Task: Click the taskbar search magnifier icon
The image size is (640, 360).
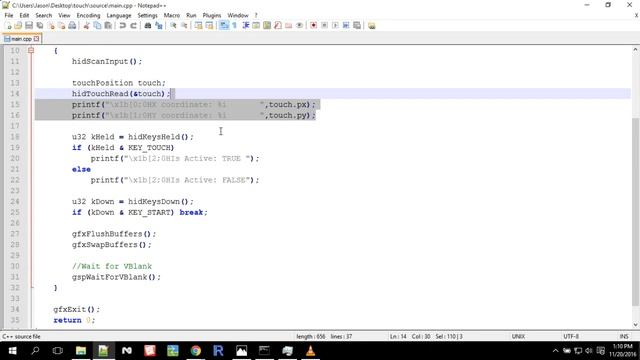Action: [x=35, y=351]
